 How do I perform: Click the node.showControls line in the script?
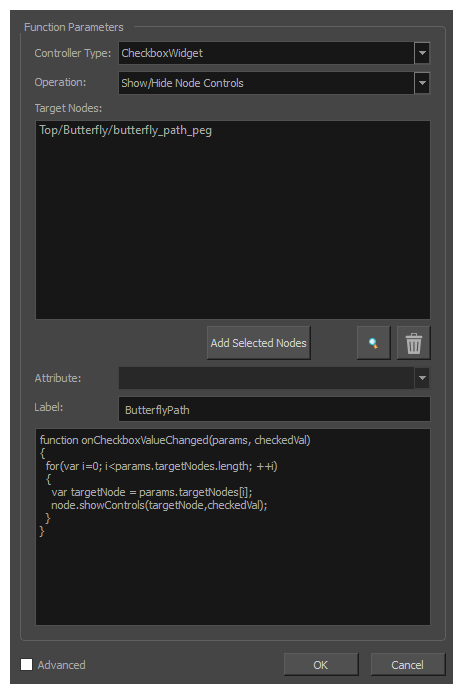pos(159,505)
